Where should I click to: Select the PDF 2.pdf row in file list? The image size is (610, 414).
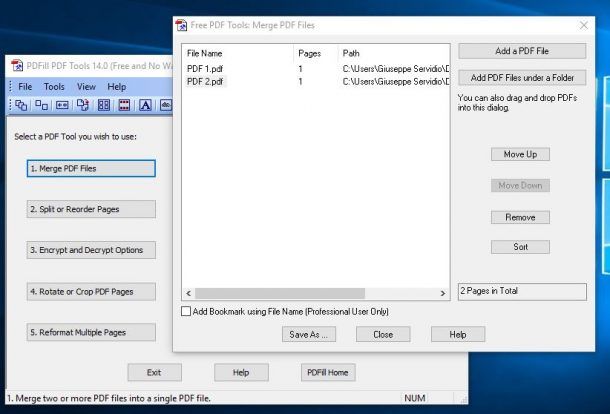(316, 81)
